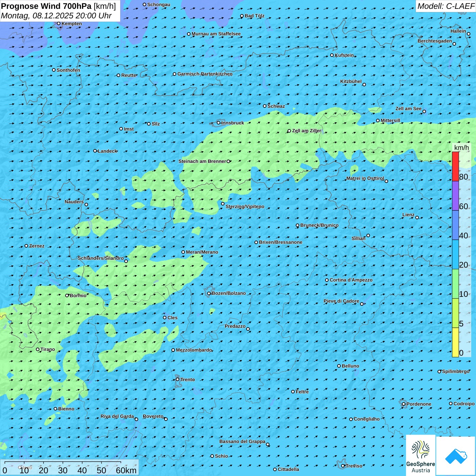Viewport: 476px width, 476px height.
Task: Click the date 'Montag, 08.12.2025 20:00 Uhr'
Action: point(56,16)
